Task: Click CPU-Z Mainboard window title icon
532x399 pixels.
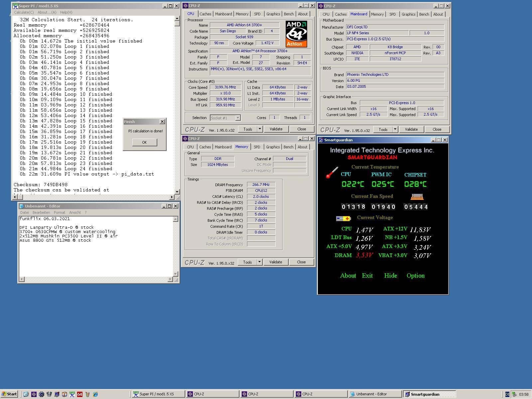Action: [x=321, y=6]
